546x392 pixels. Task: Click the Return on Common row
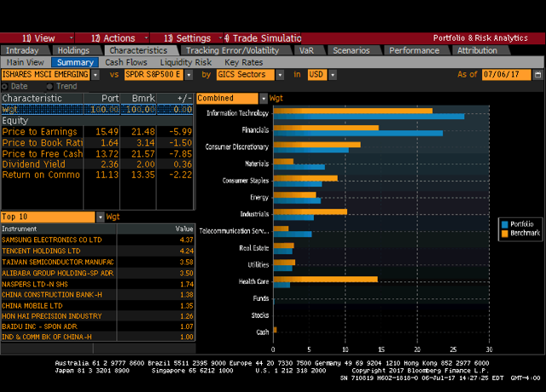97,175
